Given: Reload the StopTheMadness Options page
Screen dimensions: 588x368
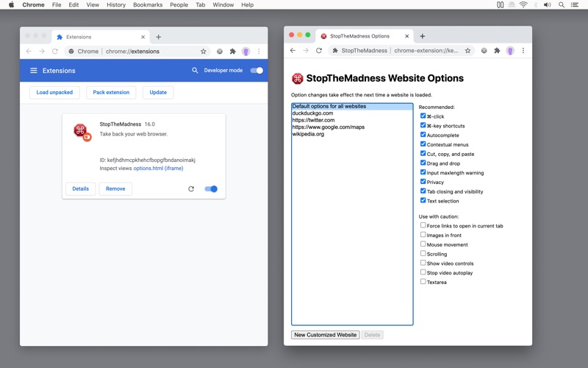Looking at the screenshot, I should tap(319, 50).
